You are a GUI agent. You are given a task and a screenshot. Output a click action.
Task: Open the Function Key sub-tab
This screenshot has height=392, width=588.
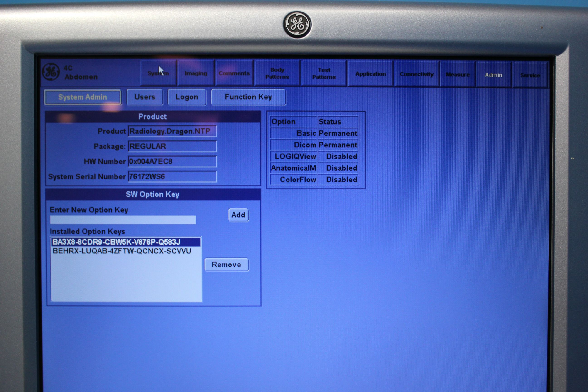248,97
